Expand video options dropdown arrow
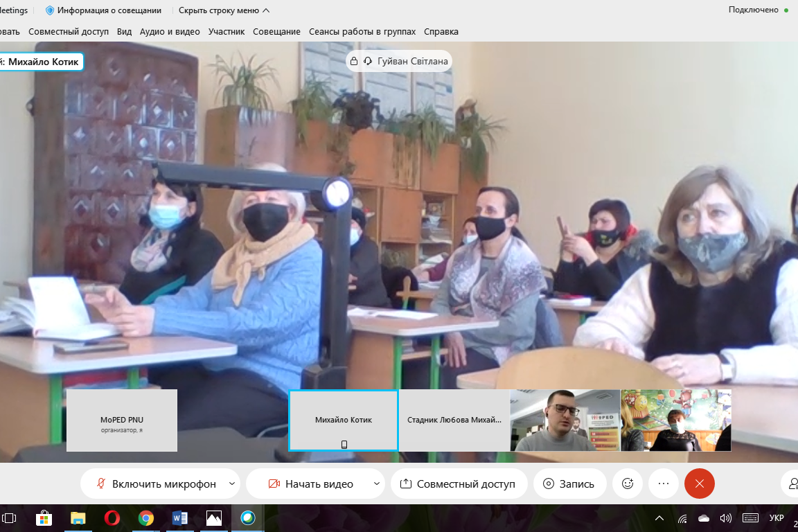Viewport: 798px width, 532px height. coord(377,484)
